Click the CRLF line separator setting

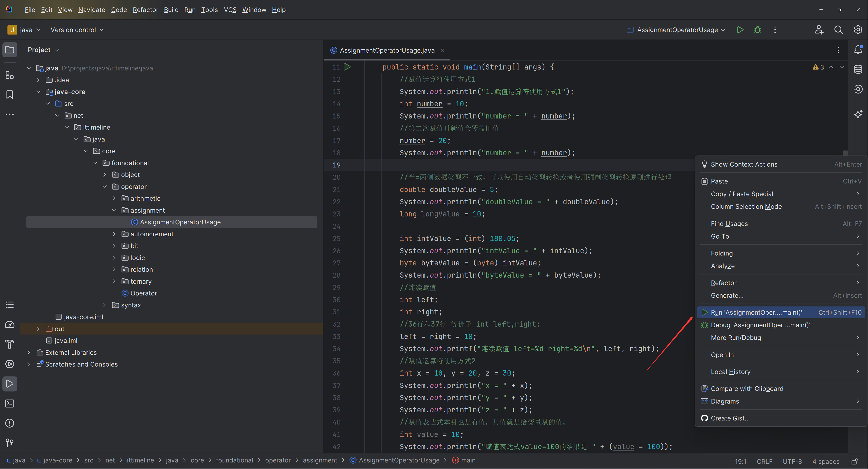[x=764, y=461]
